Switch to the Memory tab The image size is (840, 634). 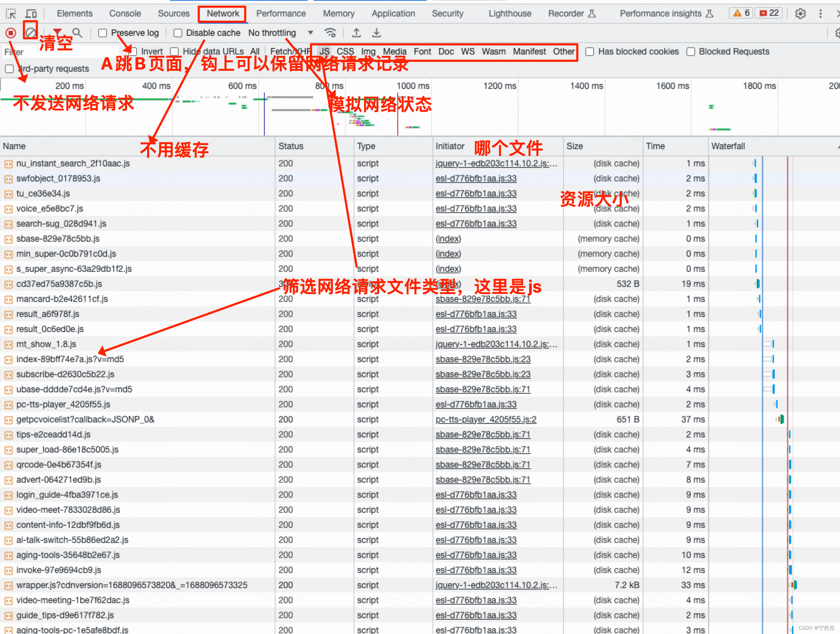click(339, 14)
